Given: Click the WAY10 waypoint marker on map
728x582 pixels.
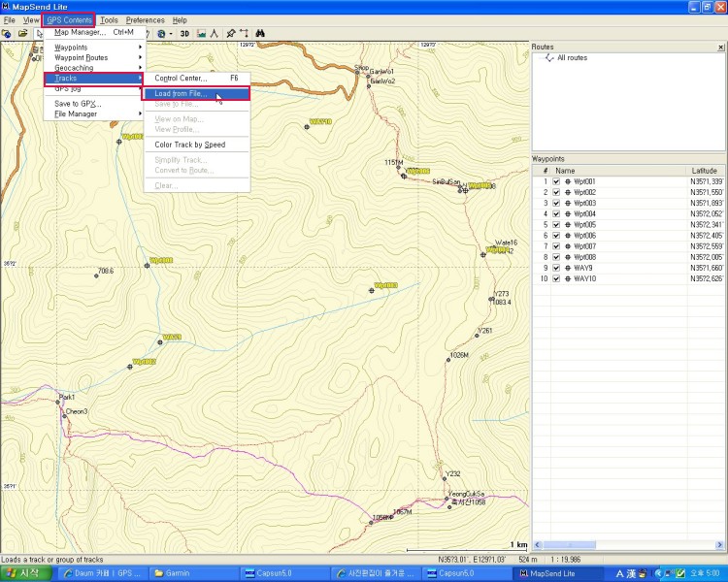Looking at the screenshot, I should (x=307, y=127).
